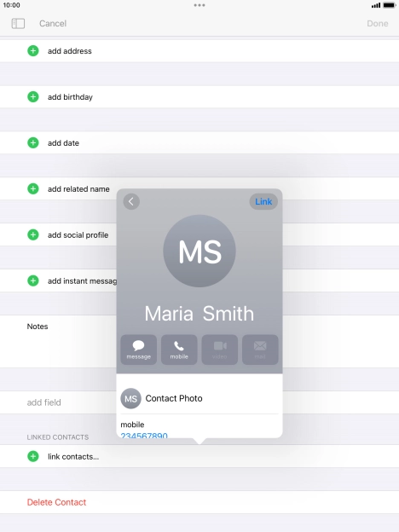The width and height of the screenshot is (399, 532).
Task: Delete this contact
Action: pos(56,502)
